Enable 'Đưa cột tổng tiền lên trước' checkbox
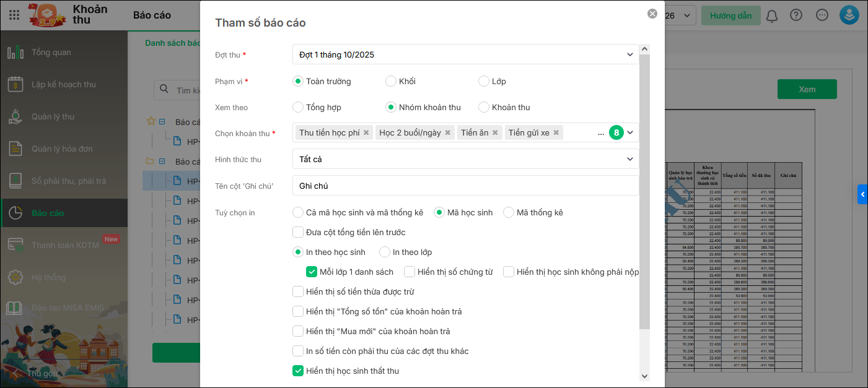Viewport: 868px width, 388px height. tap(298, 232)
